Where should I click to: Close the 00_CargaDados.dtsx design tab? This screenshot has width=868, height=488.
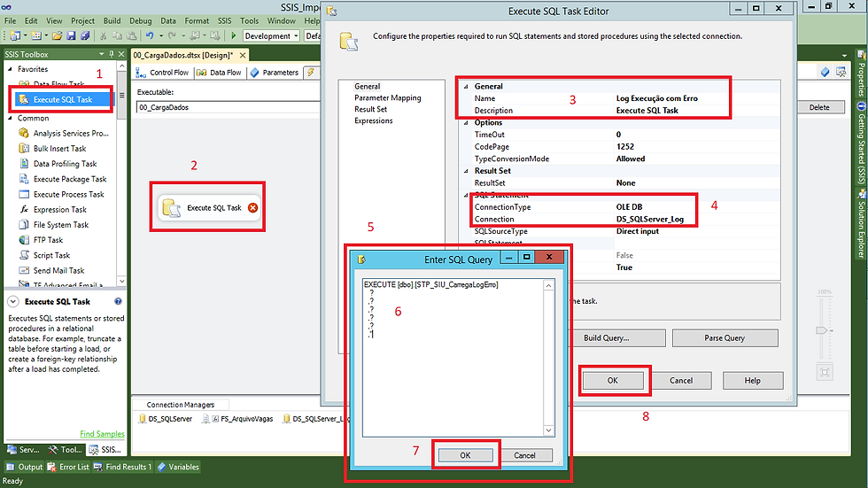pos(243,55)
